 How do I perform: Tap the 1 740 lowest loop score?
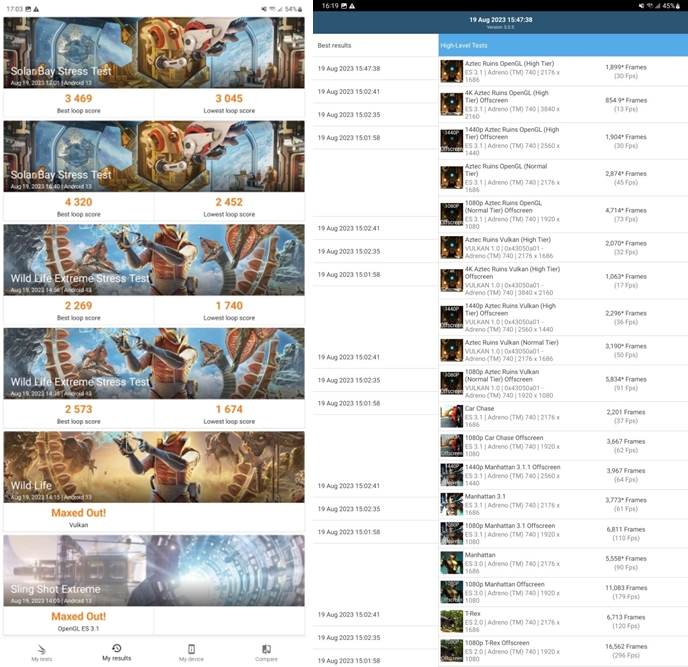[x=229, y=305]
